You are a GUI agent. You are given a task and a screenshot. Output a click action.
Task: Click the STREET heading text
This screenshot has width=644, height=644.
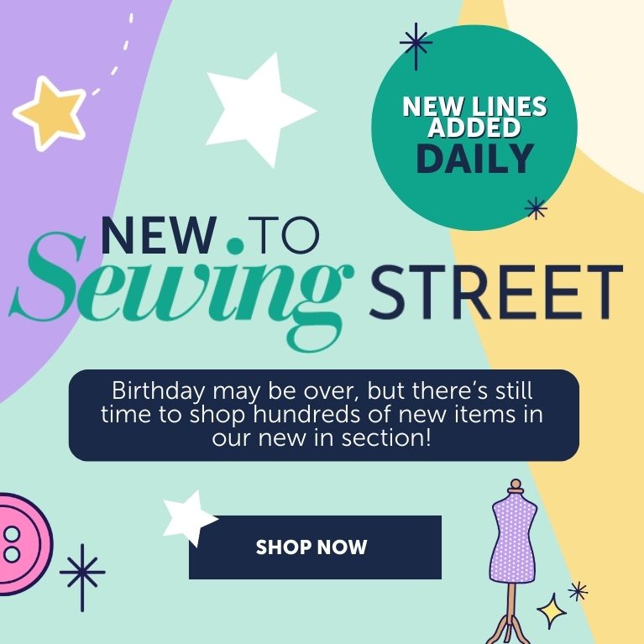click(495, 292)
